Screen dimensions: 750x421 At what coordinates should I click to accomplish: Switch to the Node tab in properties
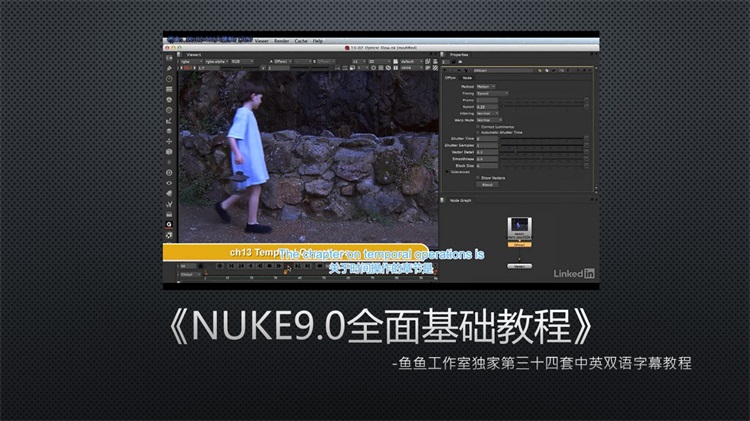[x=467, y=78]
